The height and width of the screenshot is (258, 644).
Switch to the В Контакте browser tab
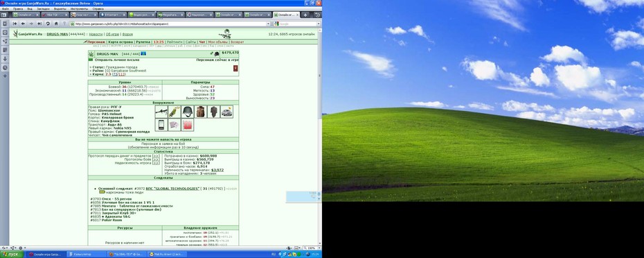click(x=112, y=15)
